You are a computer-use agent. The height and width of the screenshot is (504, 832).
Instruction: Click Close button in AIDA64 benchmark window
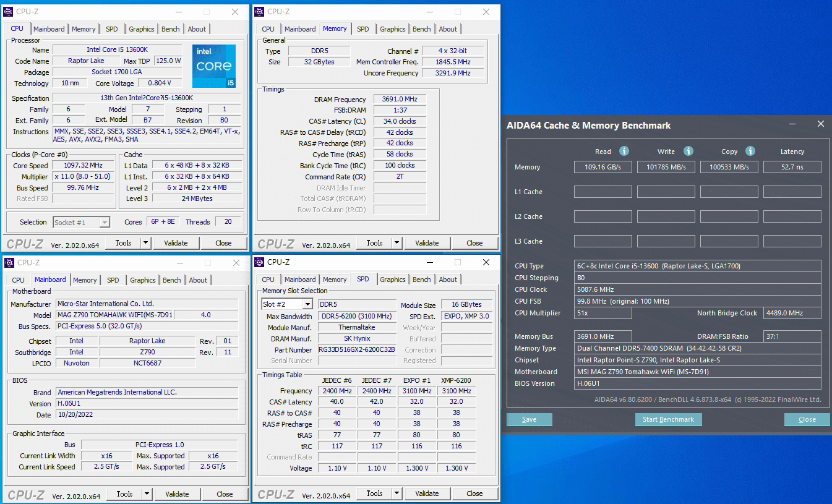coord(807,419)
